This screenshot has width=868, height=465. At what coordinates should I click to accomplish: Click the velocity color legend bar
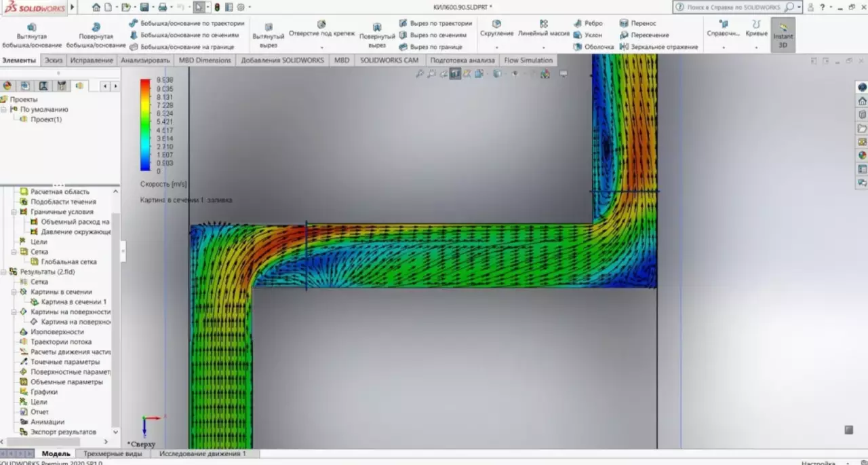tap(145, 125)
